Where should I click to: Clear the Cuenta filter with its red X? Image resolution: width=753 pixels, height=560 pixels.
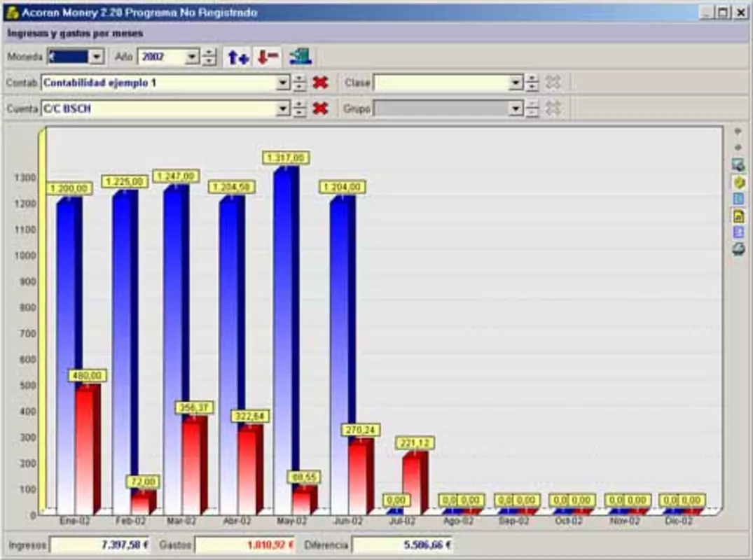pos(320,108)
